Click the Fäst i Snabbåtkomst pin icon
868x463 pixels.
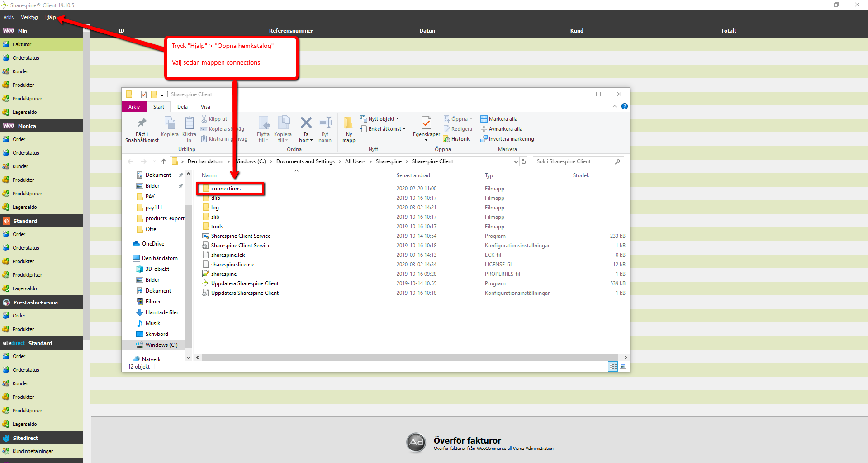coord(142,123)
